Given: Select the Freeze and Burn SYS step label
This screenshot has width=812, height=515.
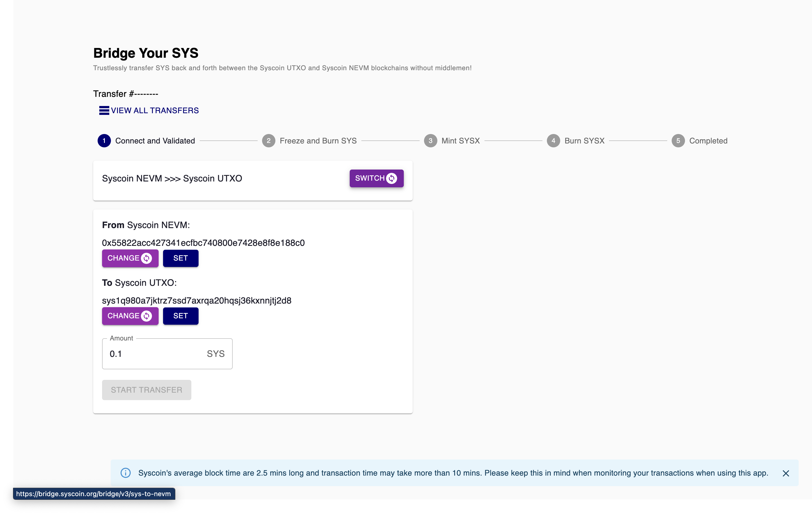Looking at the screenshot, I should pyautogui.click(x=318, y=141).
